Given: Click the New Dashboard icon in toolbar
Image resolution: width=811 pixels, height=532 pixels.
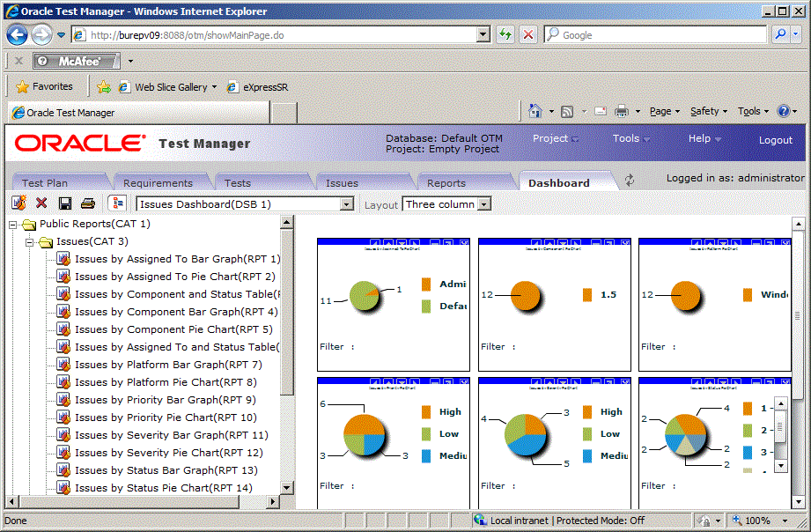Looking at the screenshot, I should click(19, 203).
